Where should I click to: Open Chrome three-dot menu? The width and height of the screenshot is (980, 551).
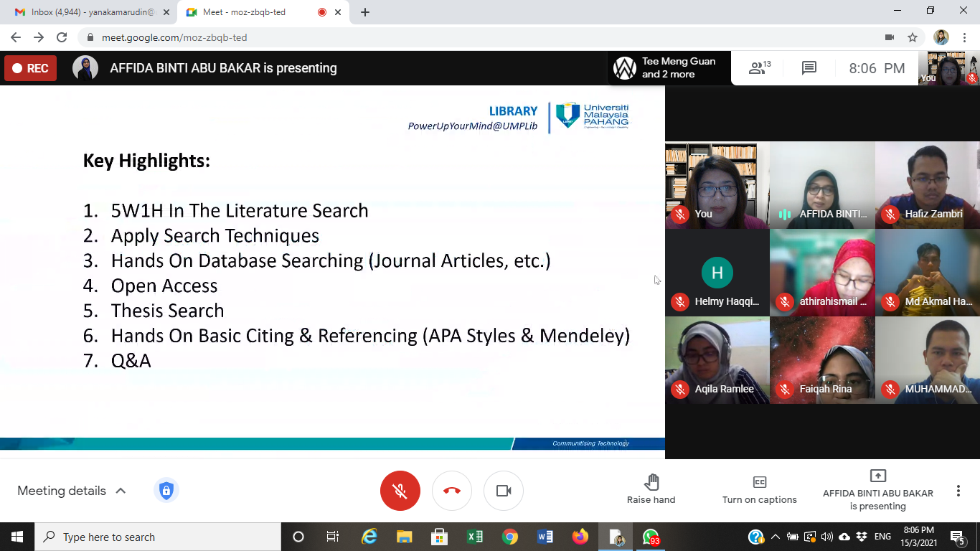pyautogui.click(x=964, y=37)
